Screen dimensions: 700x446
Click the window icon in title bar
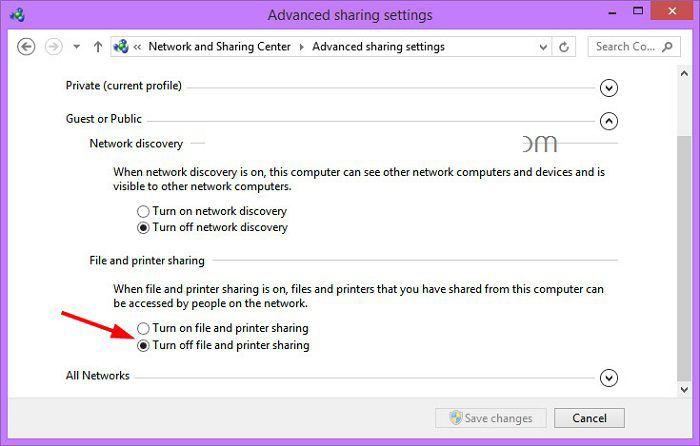[17, 15]
